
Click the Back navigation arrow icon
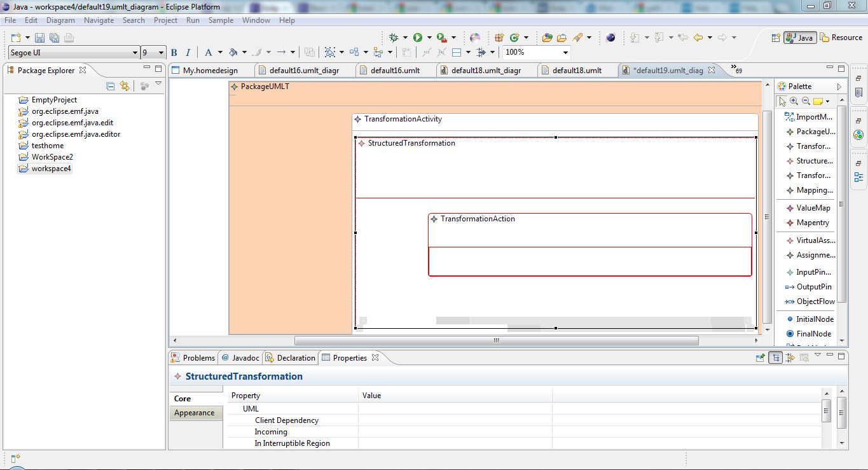pyautogui.click(x=698, y=38)
